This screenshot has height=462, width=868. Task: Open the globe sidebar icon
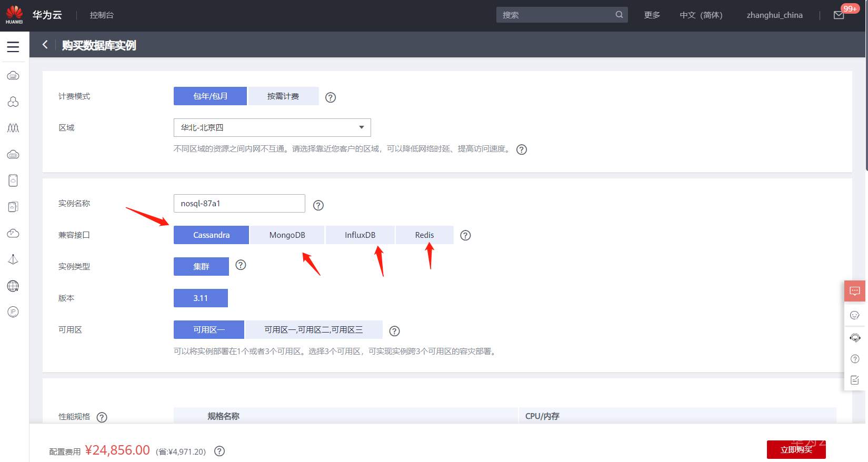click(13, 286)
